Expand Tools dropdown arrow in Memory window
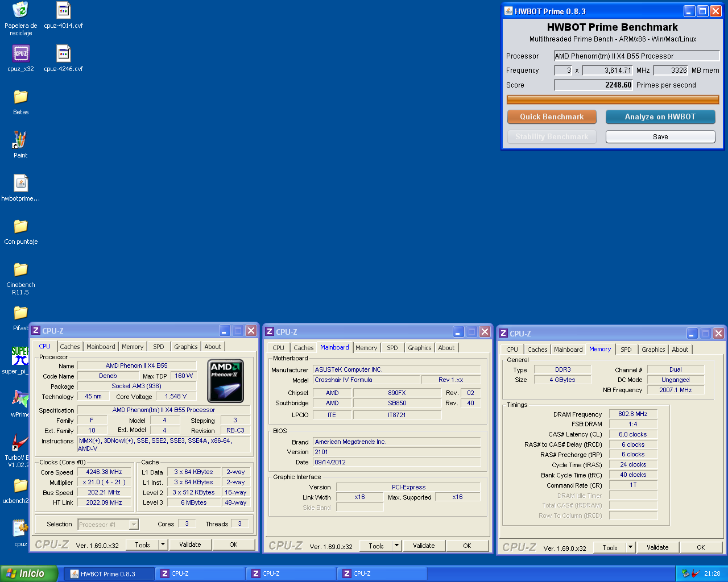 (x=630, y=547)
